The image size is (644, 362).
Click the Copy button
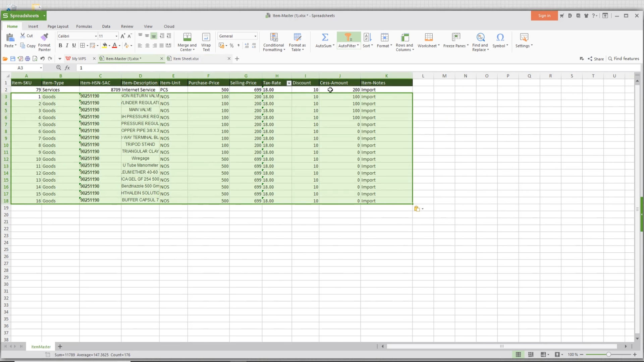28,46
